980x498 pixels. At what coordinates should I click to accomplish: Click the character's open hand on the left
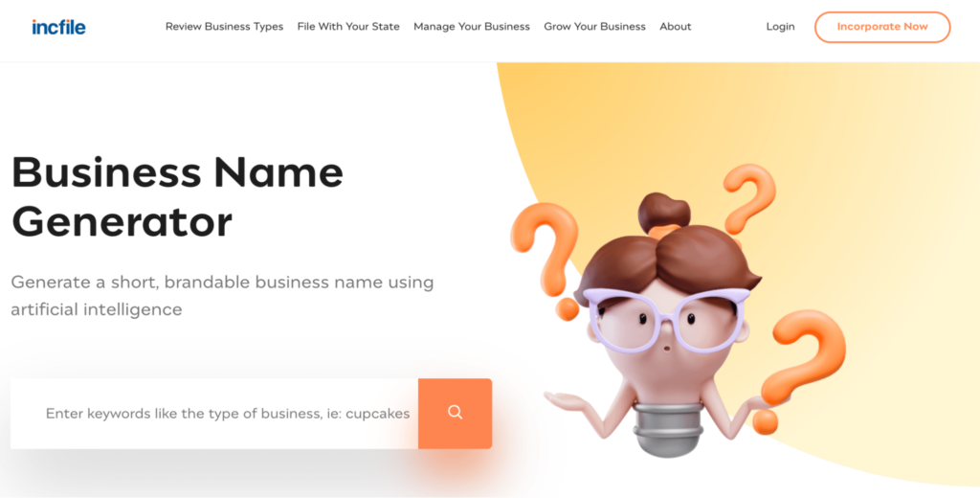(x=568, y=401)
